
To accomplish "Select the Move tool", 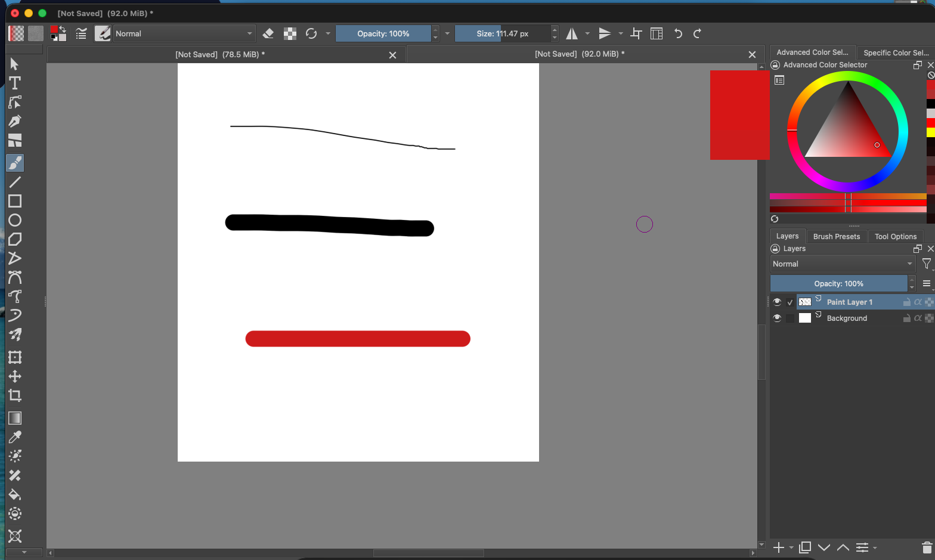I will pos(15,376).
